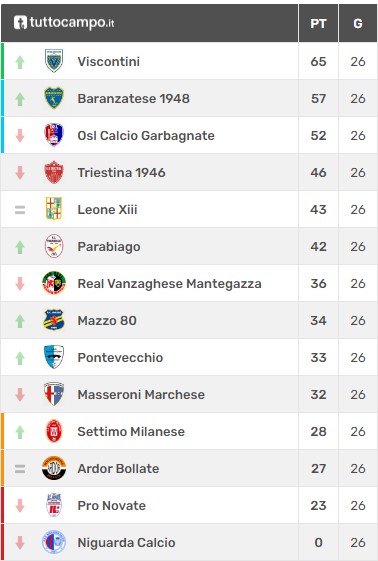Click the Baranzatese 1948 team crest
This screenshot has width=378, height=561.
pyautogui.click(x=54, y=98)
